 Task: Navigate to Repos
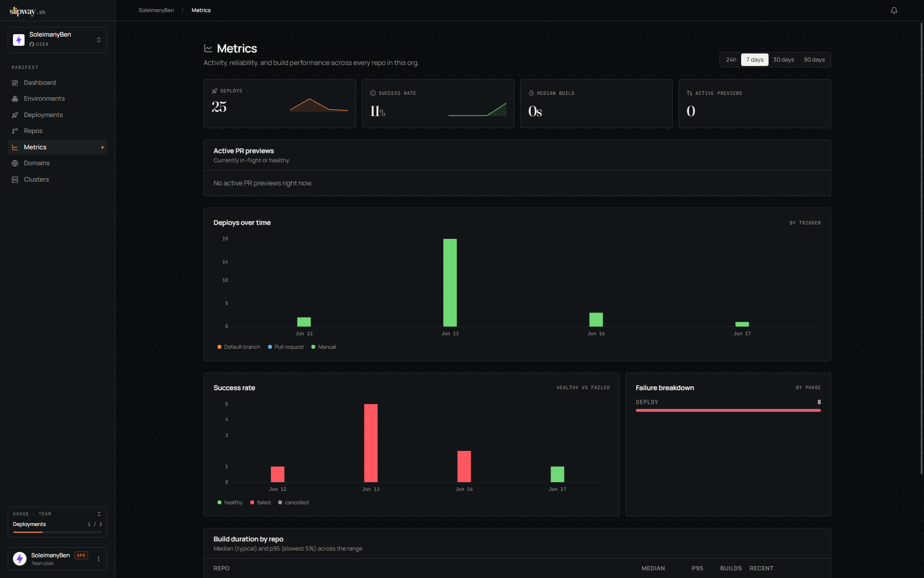coord(57,131)
